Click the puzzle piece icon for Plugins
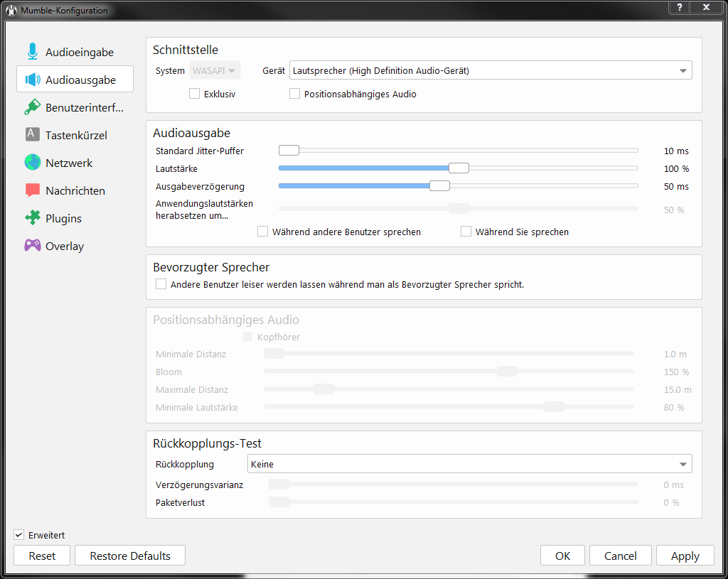The height and width of the screenshot is (579, 728). coord(33,218)
